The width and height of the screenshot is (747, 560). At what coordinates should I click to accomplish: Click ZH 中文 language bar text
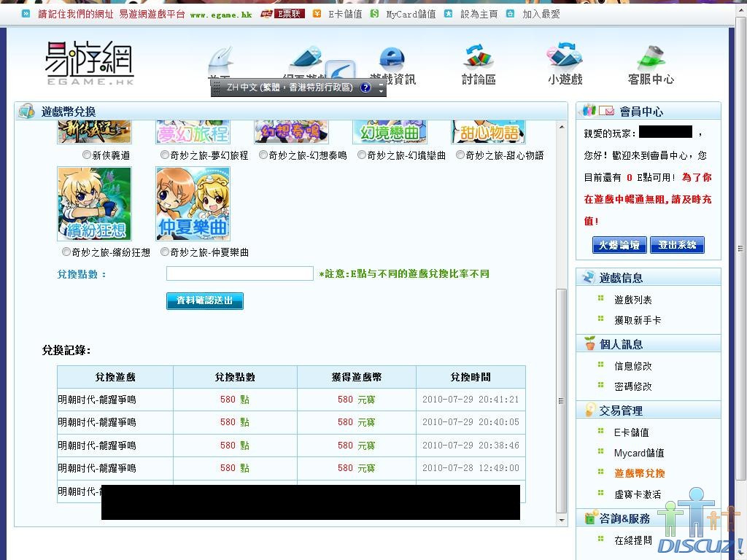[290, 87]
